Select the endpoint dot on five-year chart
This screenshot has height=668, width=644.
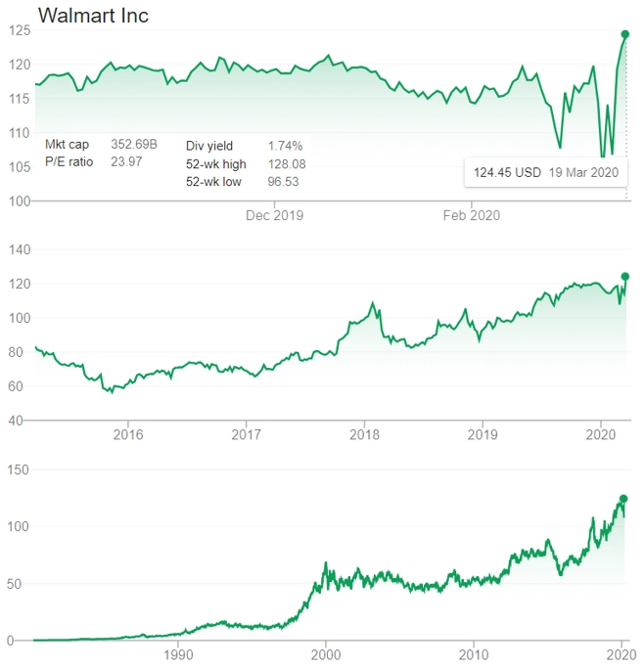click(x=624, y=277)
